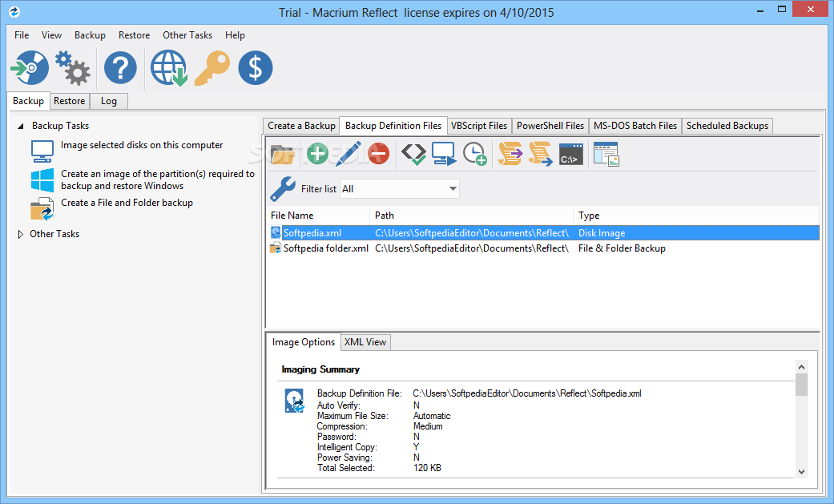Click the Macrium Reflect title bar app icon
This screenshot has height=504, width=834.
pos(14,11)
